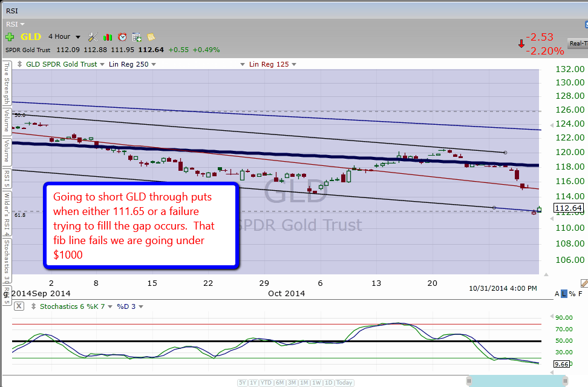The image size is (588, 387).
Task: Click the GLD ticker symbol field
Action: coord(30,36)
